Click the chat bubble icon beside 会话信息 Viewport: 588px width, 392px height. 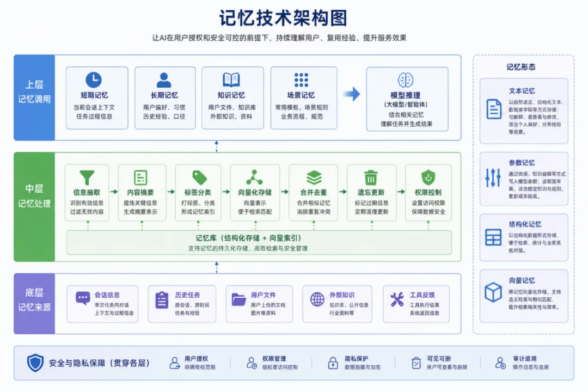tap(83, 299)
